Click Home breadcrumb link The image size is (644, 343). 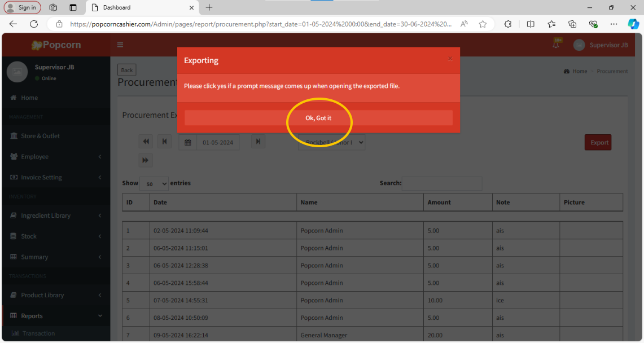pos(580,71)
